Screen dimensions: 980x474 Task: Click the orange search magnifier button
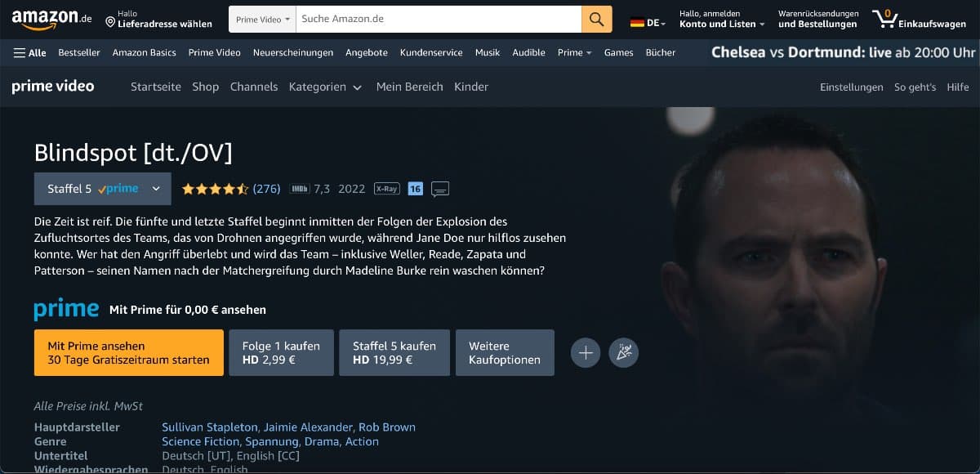coord(597,19)
